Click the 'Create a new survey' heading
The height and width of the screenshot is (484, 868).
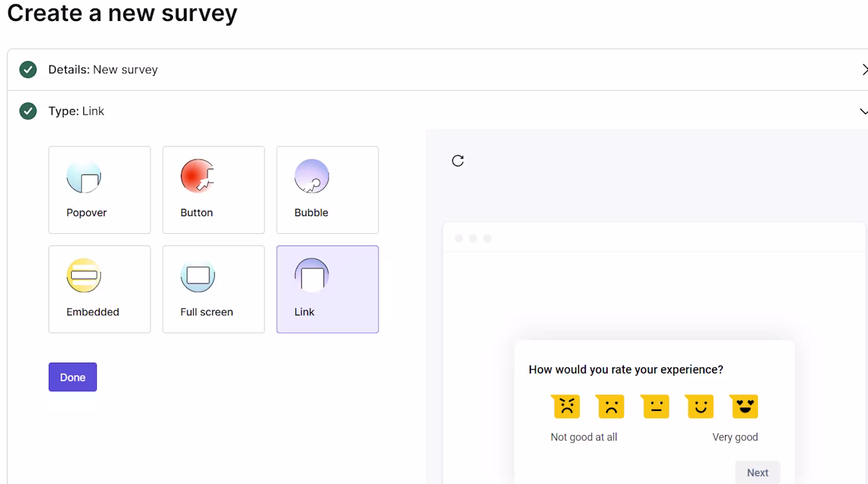pyautogui.click(x=122, y=12)
